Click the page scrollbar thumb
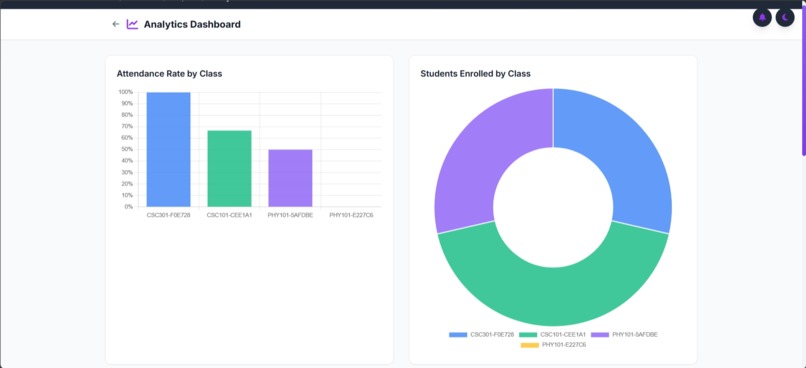The width and height of the screenshot is (806, 368). [x=803, y=80]
